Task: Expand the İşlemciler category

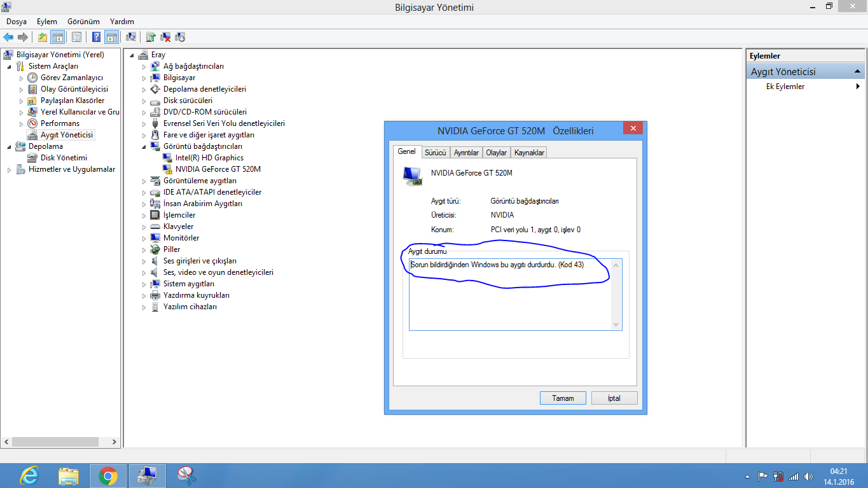Action: tap(144, 216)
